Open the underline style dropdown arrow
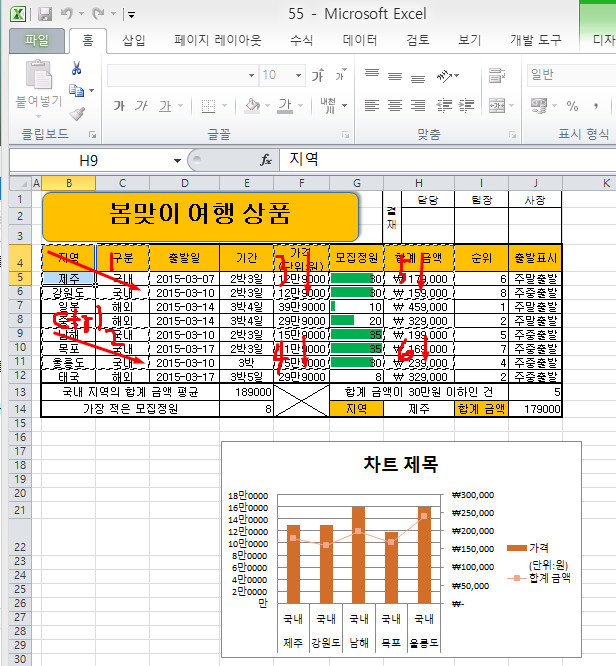616x666 pixels. coord(180,106)
